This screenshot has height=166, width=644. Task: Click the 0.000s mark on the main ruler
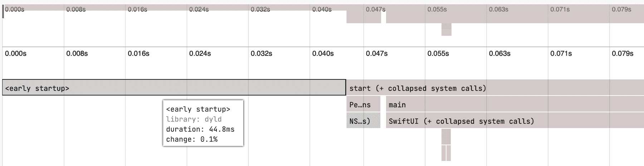[x=16, y=54]
